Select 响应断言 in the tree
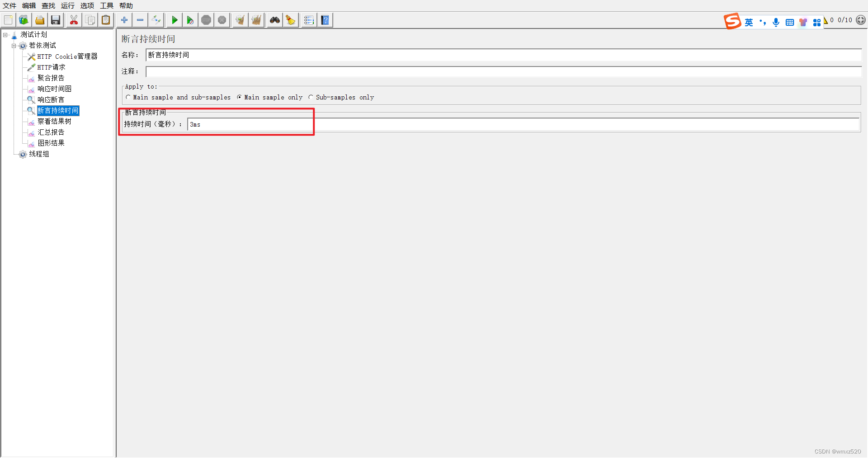Screen dimensions: 868x458 click(x=51, y=100)
